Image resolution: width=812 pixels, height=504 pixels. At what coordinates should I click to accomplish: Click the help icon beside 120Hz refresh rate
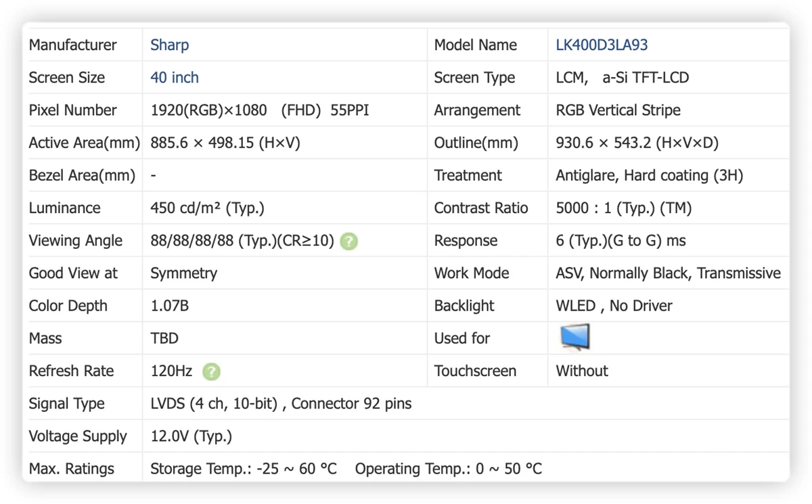pyautogui.click(x=212, y=371)
